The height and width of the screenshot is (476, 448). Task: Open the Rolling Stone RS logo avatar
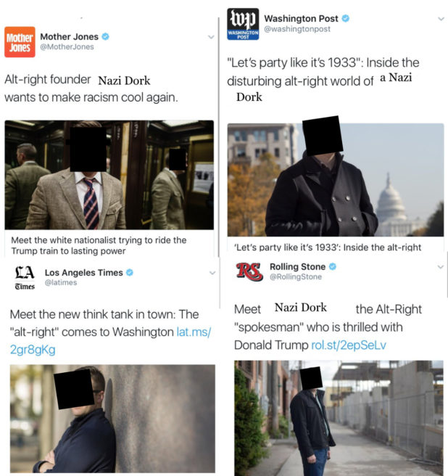[249, 271]
